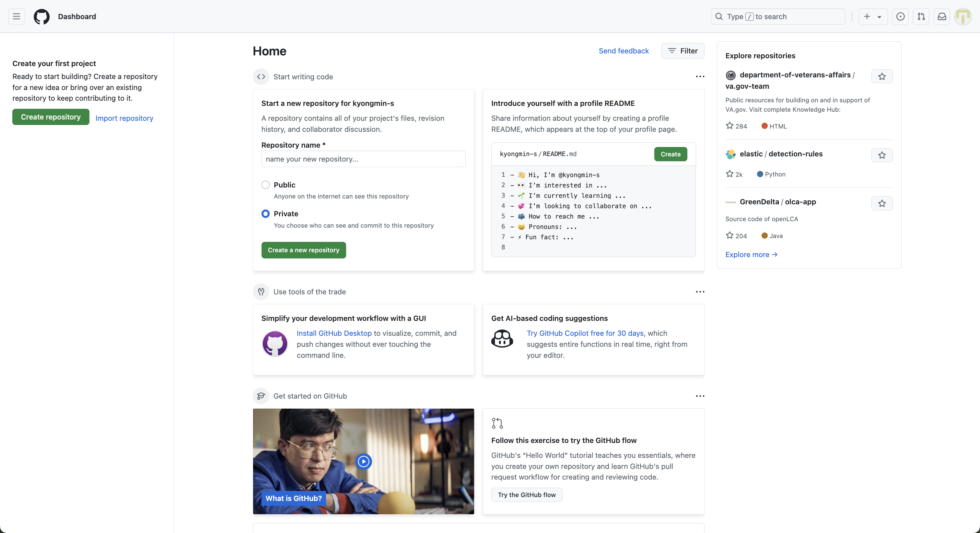Open the Pull requests header icon
The image size is (980, 533).
(921, 16)
